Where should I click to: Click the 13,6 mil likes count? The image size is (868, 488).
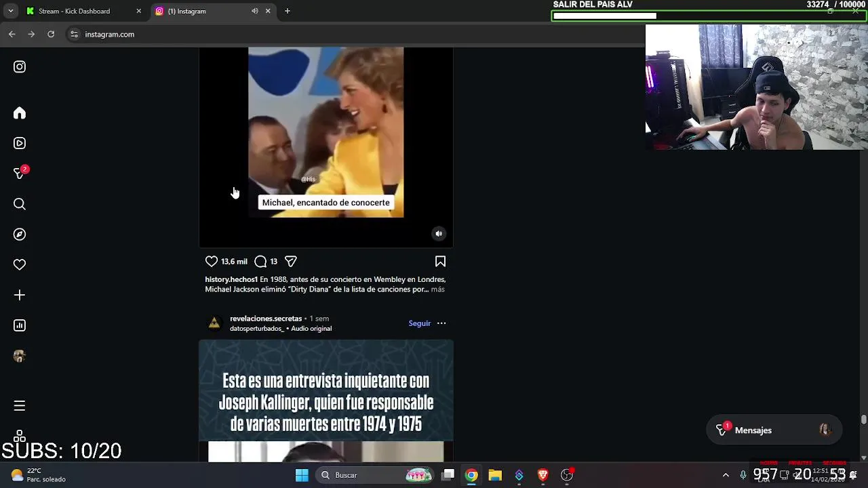pos(234,262)
